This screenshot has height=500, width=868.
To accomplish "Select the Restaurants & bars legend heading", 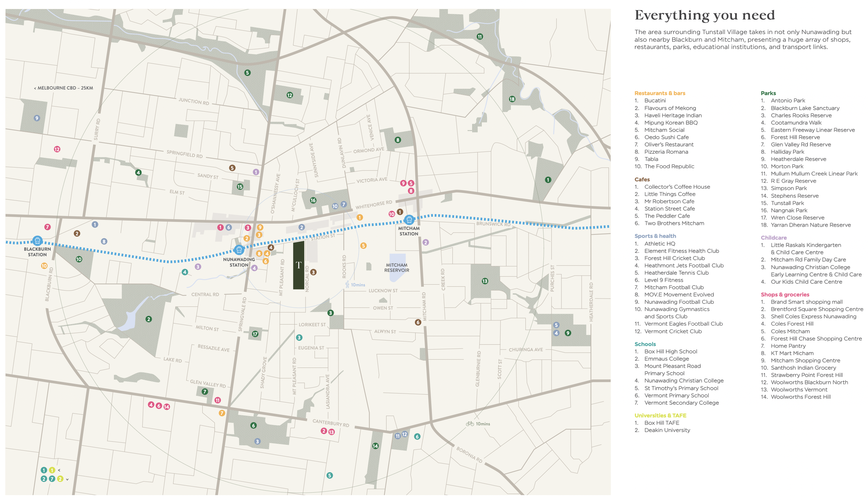I will click(x=659, y=93).
